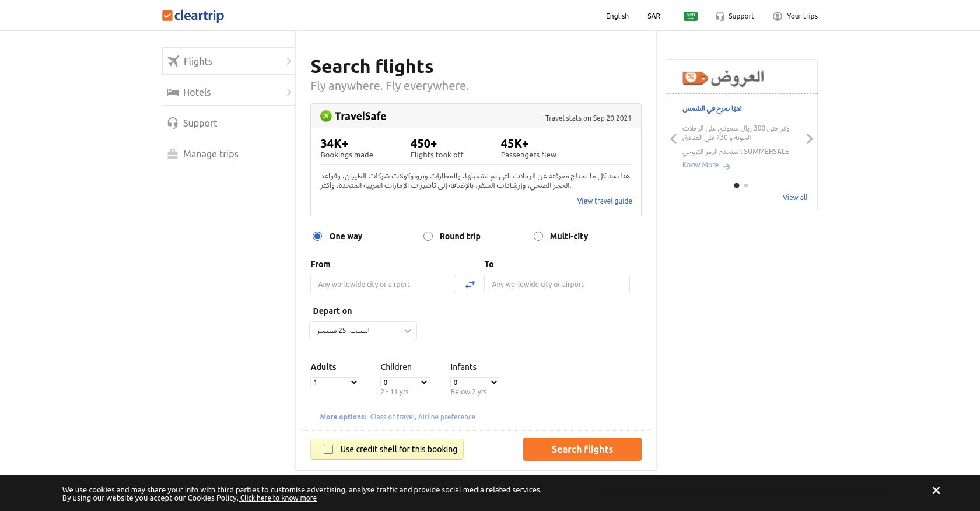This screenshot has width=980, height=511.
Task: Open Flights in the sidebar
Action: tap(229, 61)
